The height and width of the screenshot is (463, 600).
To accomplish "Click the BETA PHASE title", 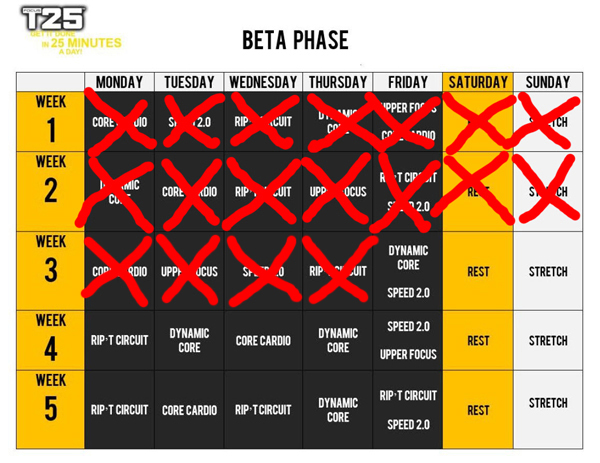I will [x=295, y=40].
